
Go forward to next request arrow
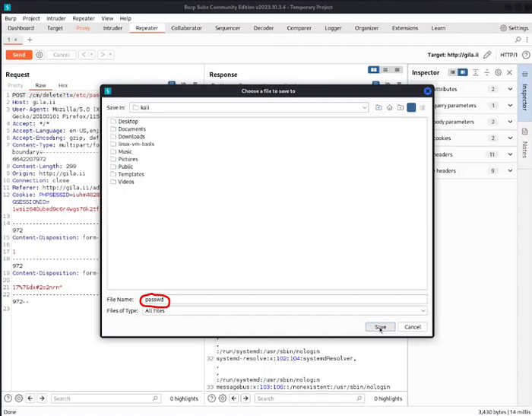point(103,55)
